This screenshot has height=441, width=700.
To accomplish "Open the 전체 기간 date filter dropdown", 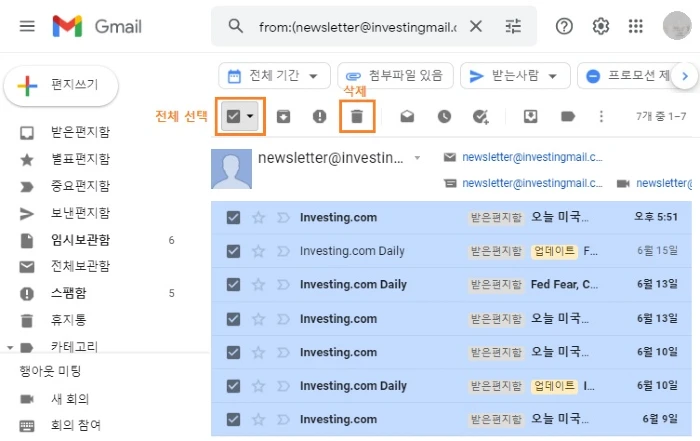I will (274, 76).
